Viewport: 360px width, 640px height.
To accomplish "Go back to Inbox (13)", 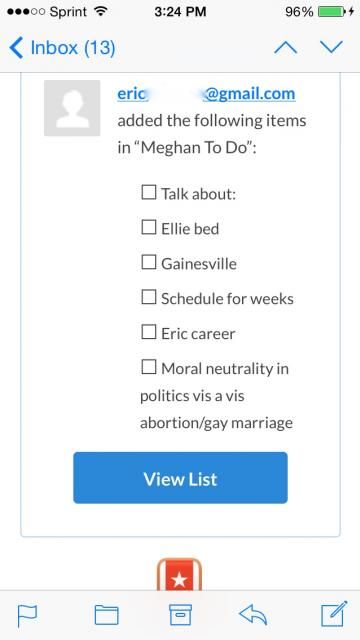I will point(62,48).
